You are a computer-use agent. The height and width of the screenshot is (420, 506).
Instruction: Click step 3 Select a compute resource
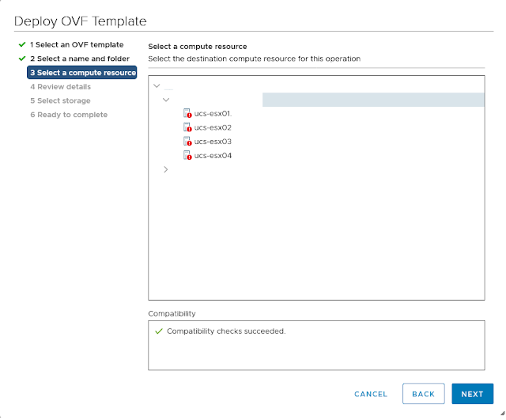(x=82, y=72)
